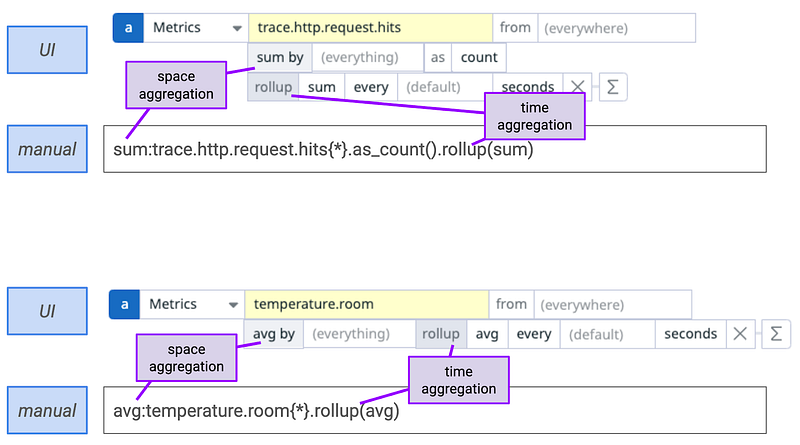The image size is (800, 445).
Task: Click the 'a' query badge for trace.http.request.hits
Action: (127, 28)
